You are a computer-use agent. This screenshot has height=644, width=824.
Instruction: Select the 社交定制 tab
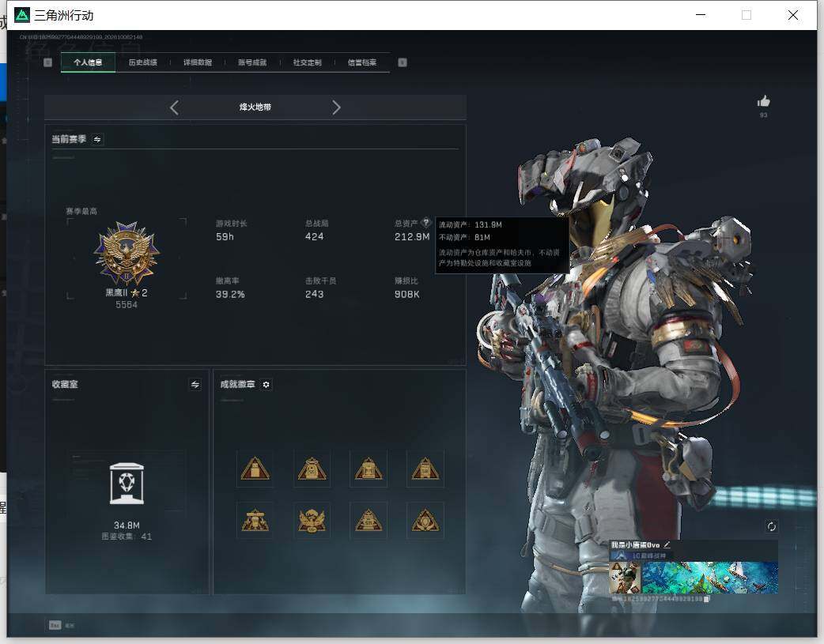click(x=307, y=62)
